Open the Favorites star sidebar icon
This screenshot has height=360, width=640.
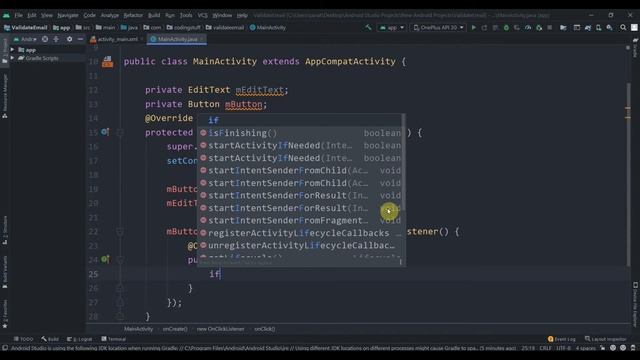5,326
